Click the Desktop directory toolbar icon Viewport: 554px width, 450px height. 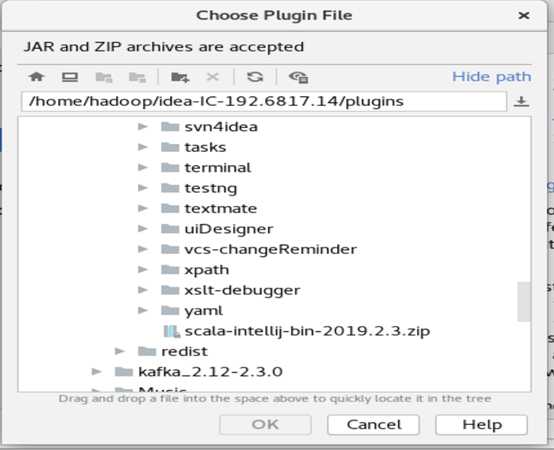70,77
